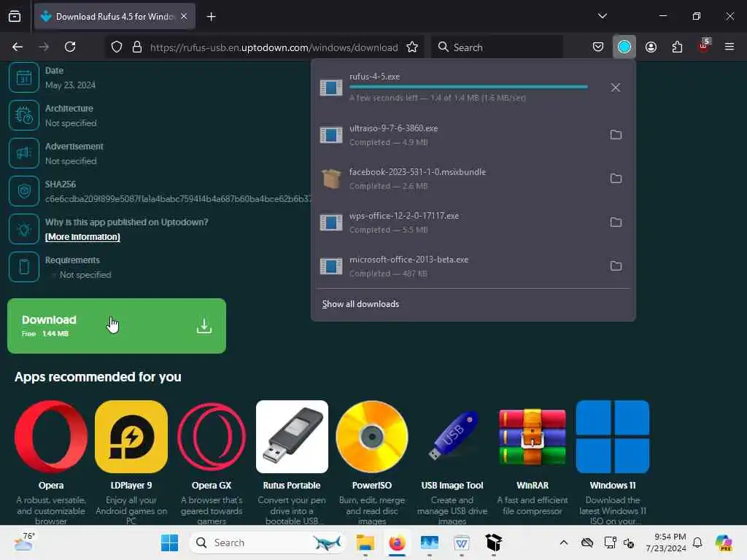
Task: Reload the current page
Action: pos(70,47)
